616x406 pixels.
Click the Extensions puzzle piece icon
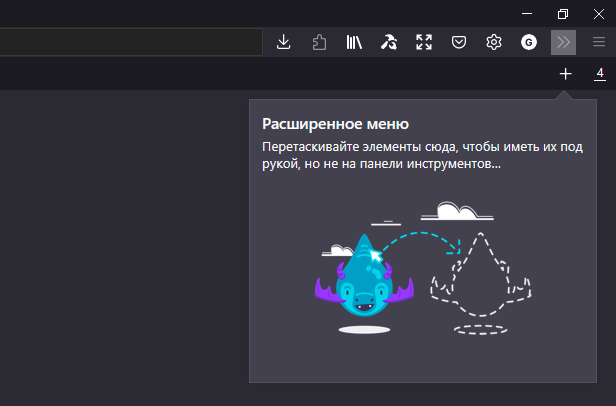pyautogui.click(x=319, y=42)
